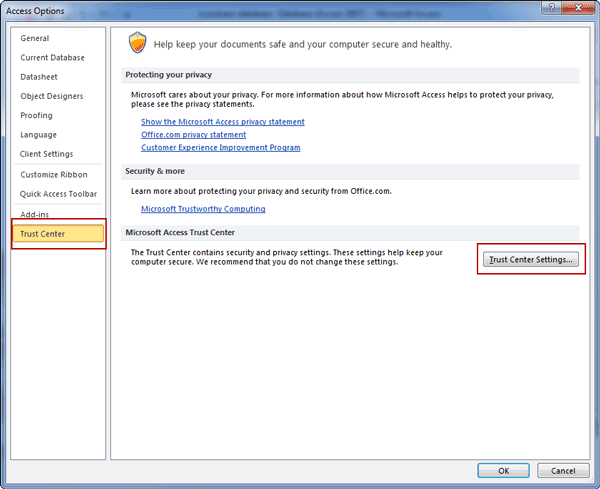The image size is (600, 489).
Task: Open Language settings category
Action: [x=39, y=135]
